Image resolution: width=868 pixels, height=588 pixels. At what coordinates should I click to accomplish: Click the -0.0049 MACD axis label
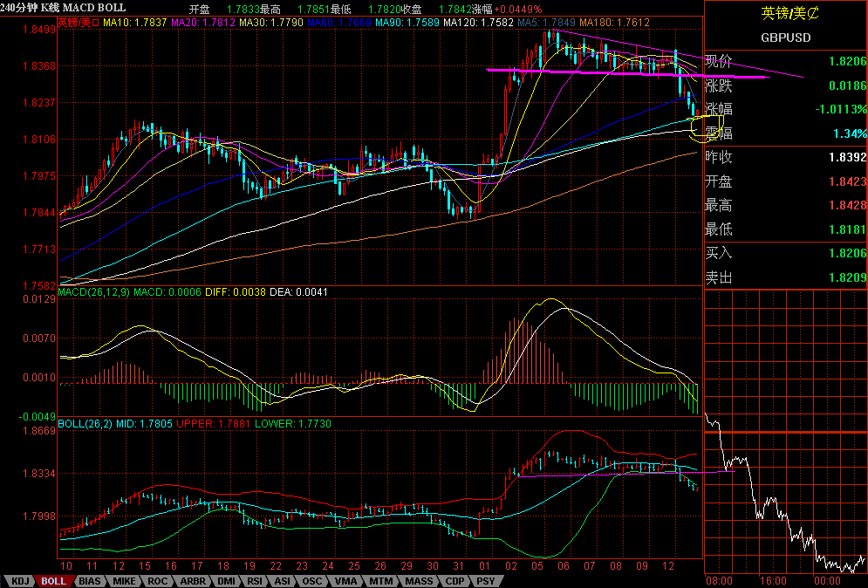(38, 416)
